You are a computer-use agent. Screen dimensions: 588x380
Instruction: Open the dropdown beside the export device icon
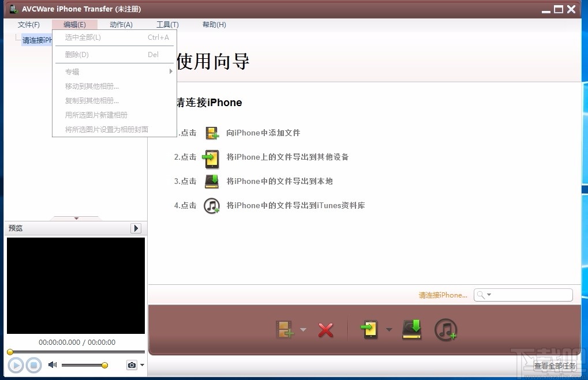pyautogui.click(x=388, y=330)
